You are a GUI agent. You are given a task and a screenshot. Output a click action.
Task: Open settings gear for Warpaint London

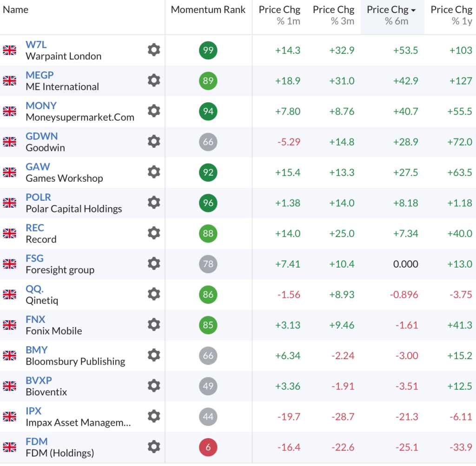coord(154,50)
